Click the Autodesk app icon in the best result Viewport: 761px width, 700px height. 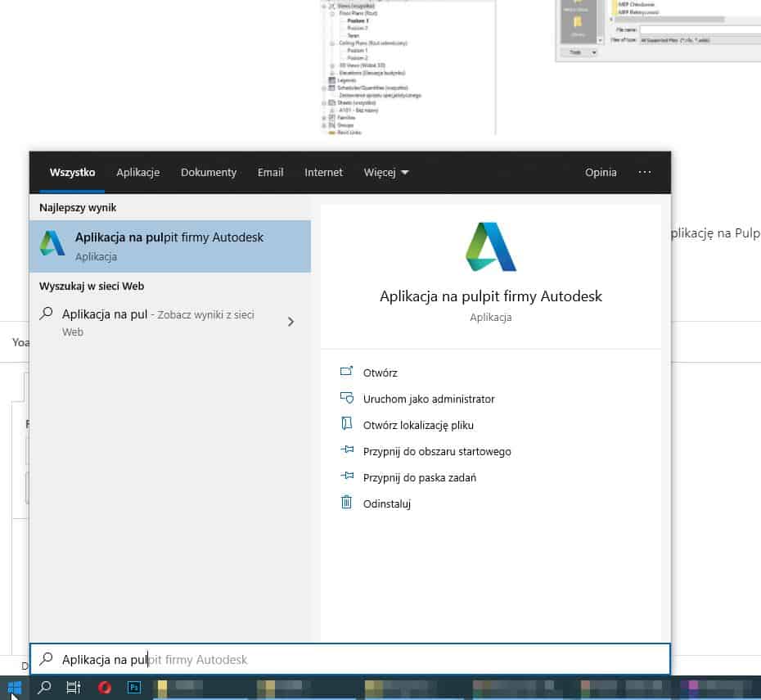tap(52, 243)
